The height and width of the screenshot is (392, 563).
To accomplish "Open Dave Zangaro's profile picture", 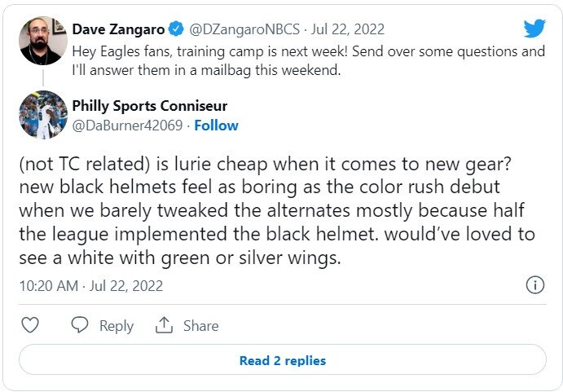I will (x=42, y=40).
